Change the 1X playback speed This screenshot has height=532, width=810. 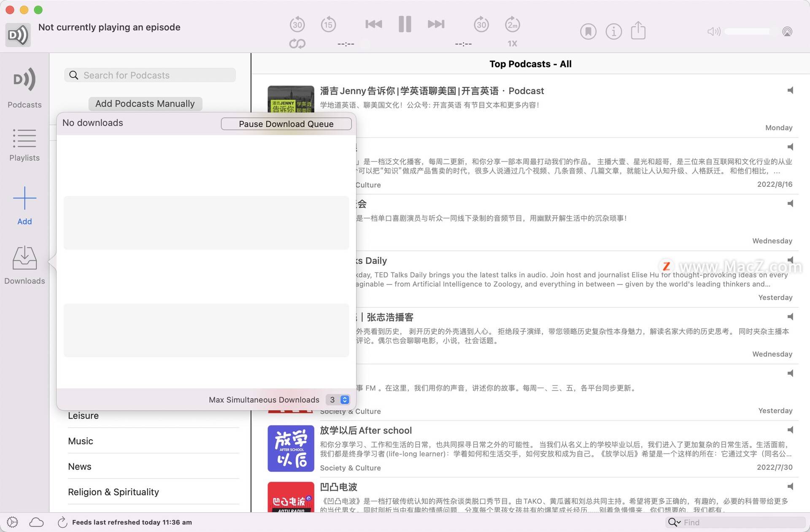pos(512,43)
